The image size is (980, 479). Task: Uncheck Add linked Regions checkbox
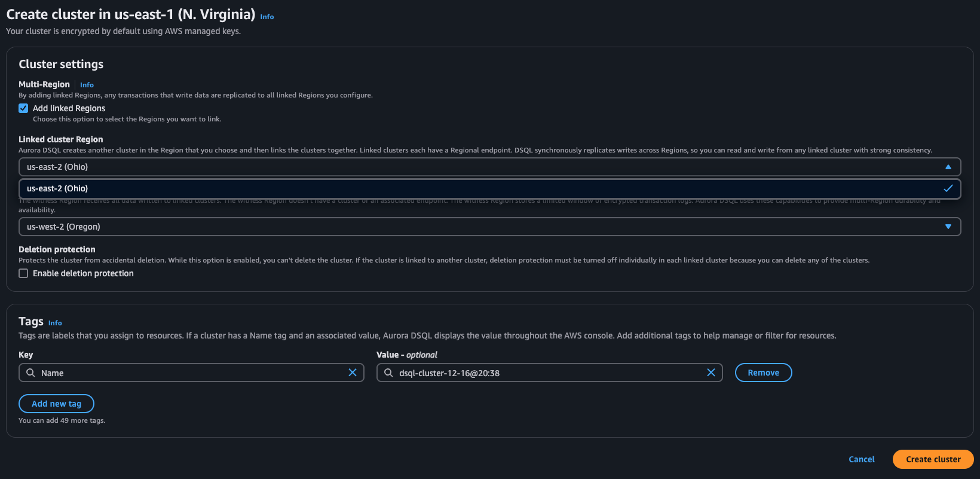coord(23,108)
